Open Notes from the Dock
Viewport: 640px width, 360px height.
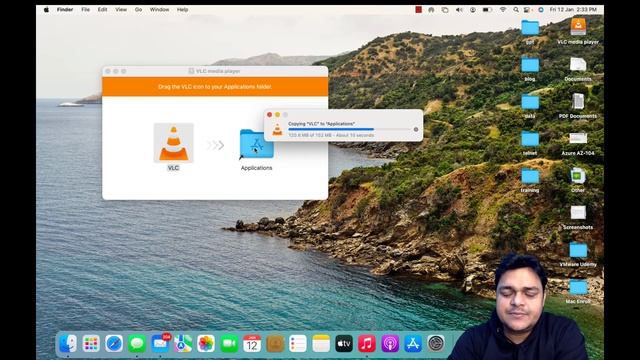[321, 344]
